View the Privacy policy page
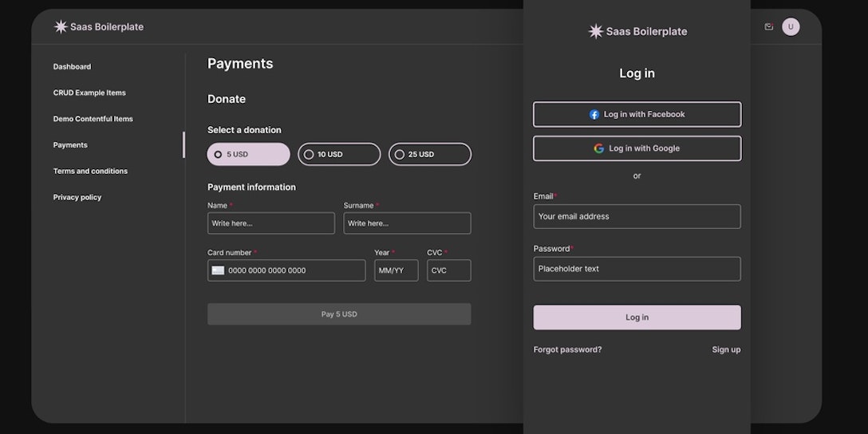Image resolution: width=868 pixels, height=434 pixels. 77,198
